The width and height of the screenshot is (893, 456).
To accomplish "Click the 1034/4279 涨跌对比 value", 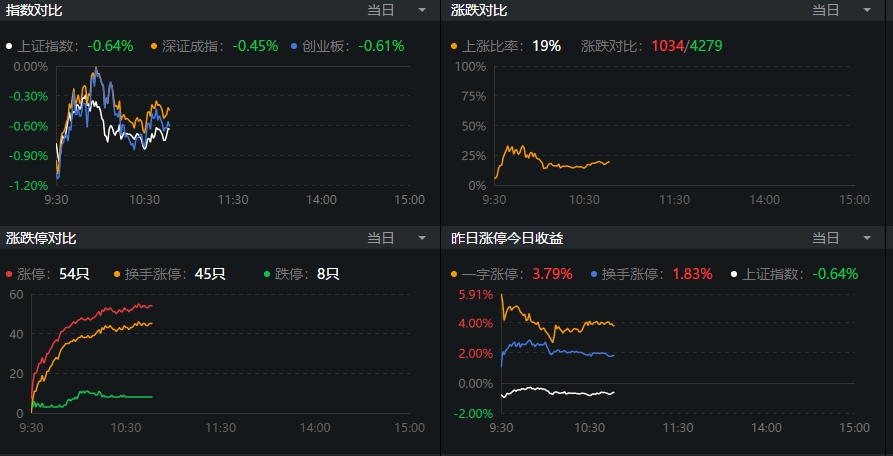I will pos(687,46).
